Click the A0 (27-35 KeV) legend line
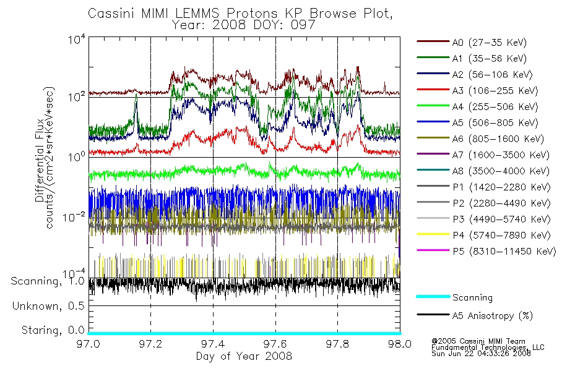The image size is (588, 371). [x=433, y=41]
